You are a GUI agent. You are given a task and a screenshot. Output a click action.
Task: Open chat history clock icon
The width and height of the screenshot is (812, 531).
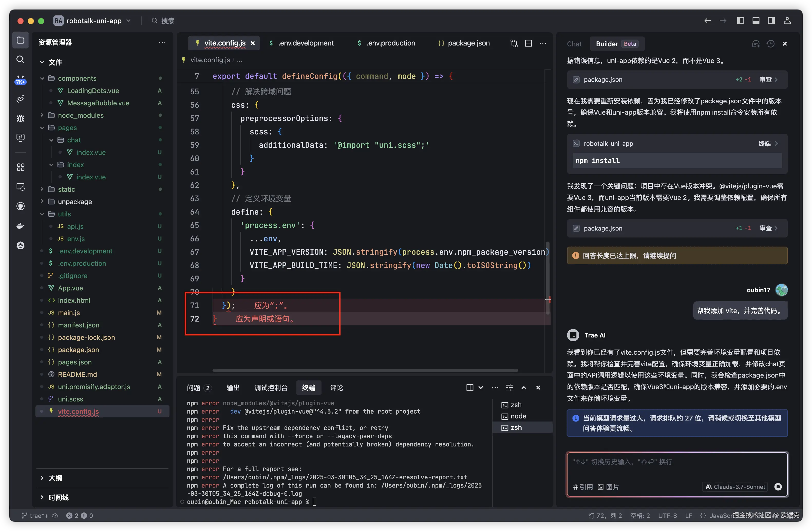click(770, 44)
